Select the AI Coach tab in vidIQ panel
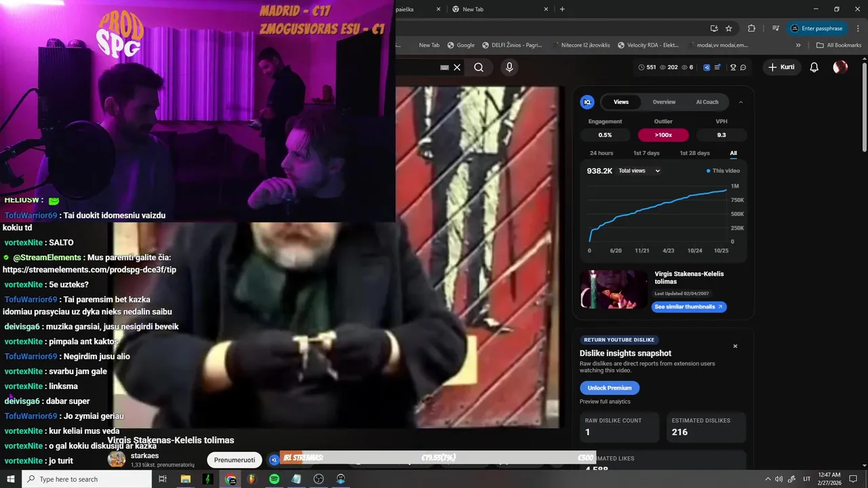Screen dimensions: 868x488 (707, 102)
